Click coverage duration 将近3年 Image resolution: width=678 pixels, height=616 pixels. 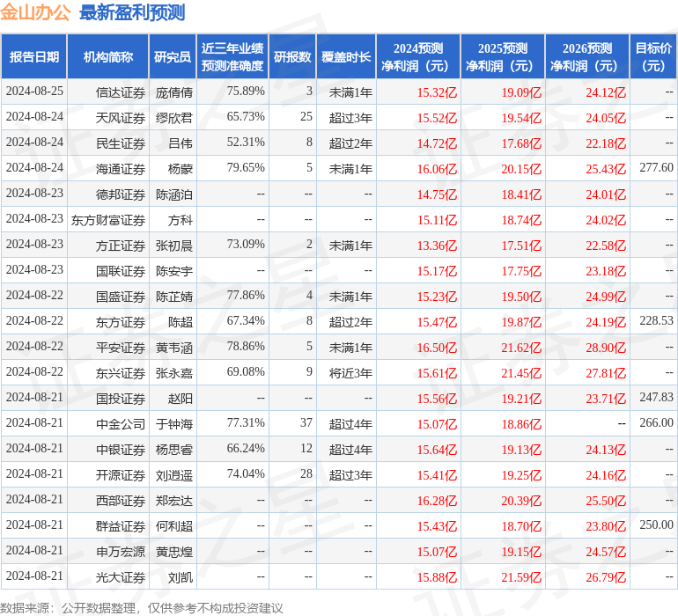tap(350, 372)
